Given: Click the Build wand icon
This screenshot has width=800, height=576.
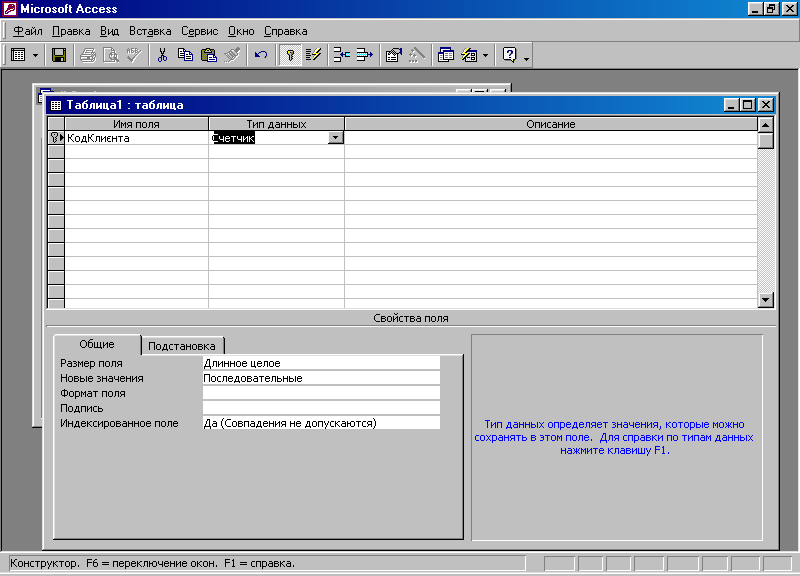Looking at the screenshot, I should [x=416, y=55].
